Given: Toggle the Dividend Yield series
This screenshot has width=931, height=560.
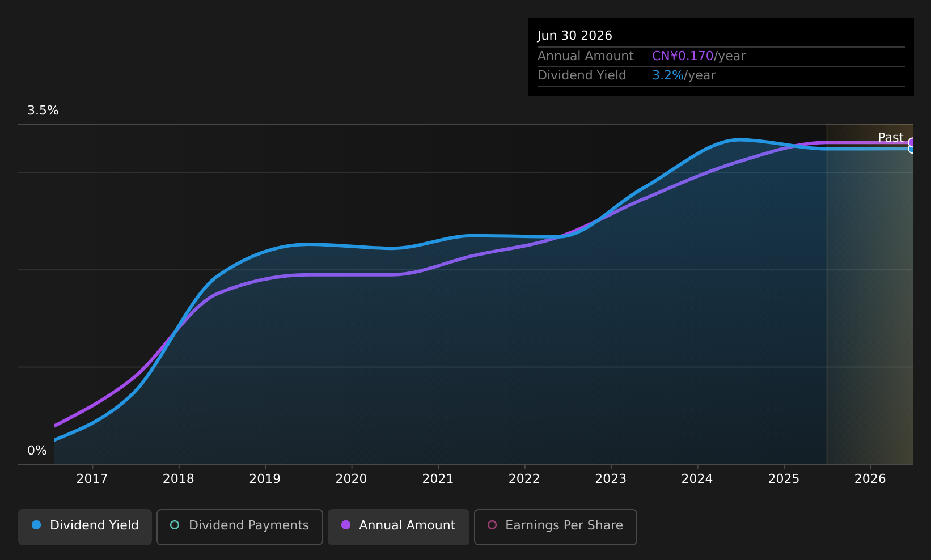Looking at the screenshot, I should click(x=85, y=527).
